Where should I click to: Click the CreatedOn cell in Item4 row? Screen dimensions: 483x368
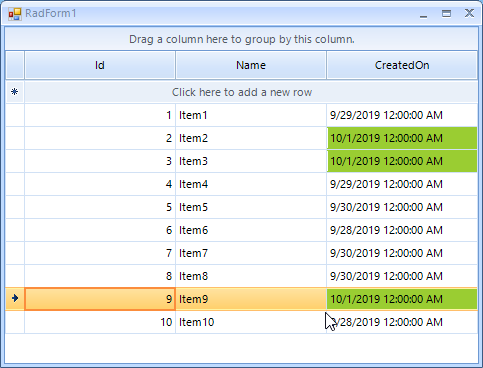402,184
